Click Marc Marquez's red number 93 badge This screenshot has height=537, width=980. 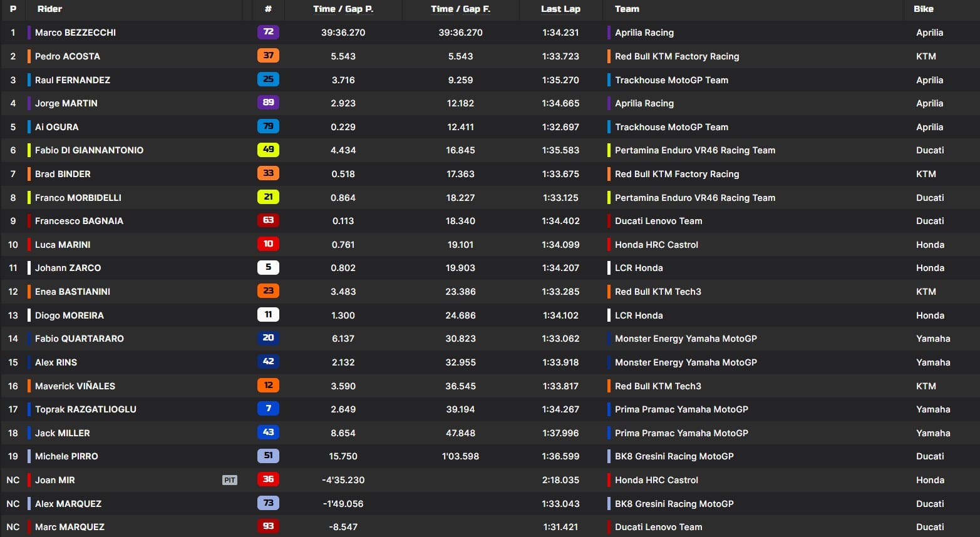tap(268, 526)
